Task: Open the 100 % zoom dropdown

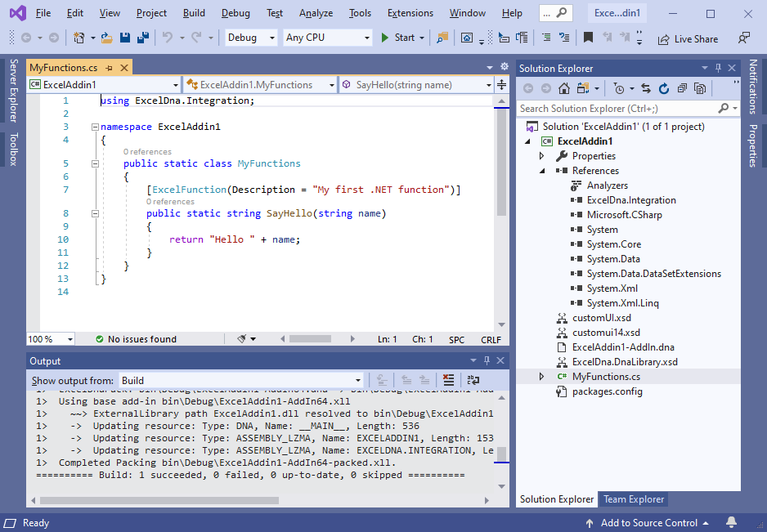Action: click(51, 339)
